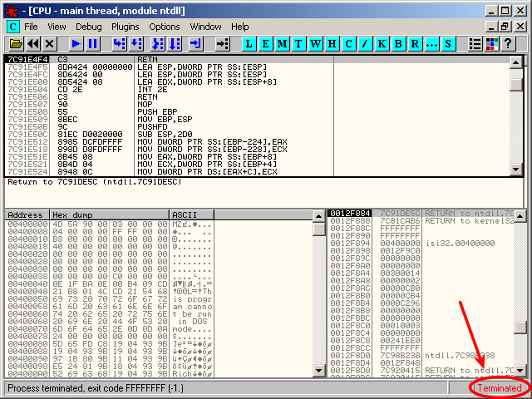Show Threads window with T button
The image size is (532, 399).
click(299, 43)
